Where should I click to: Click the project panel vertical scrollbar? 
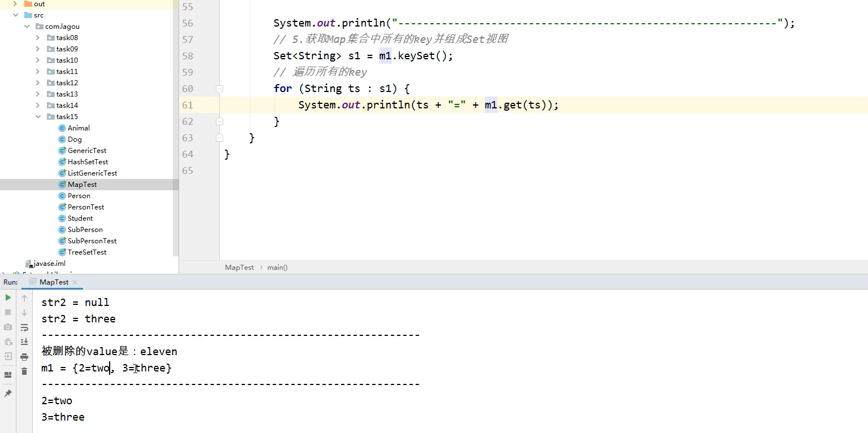coord(176,128)
